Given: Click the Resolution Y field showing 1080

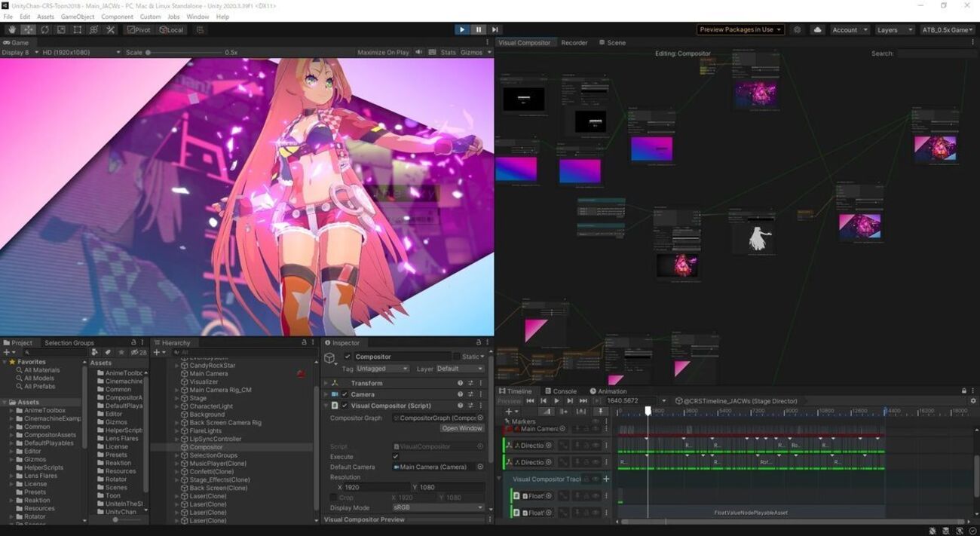Looking at the screenshot, I should (451, 487).
